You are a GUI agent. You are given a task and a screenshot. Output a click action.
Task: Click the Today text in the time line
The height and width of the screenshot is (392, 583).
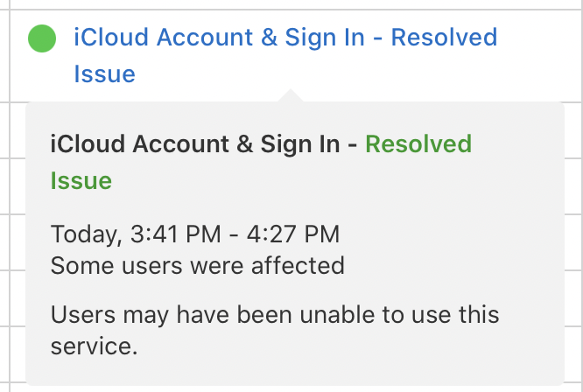tap(87, 234)
